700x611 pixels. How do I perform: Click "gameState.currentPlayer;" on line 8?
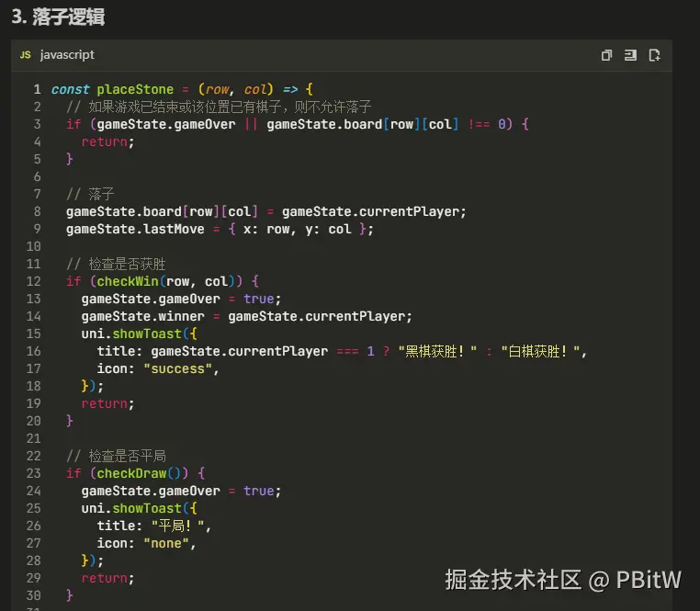(374, 211)
